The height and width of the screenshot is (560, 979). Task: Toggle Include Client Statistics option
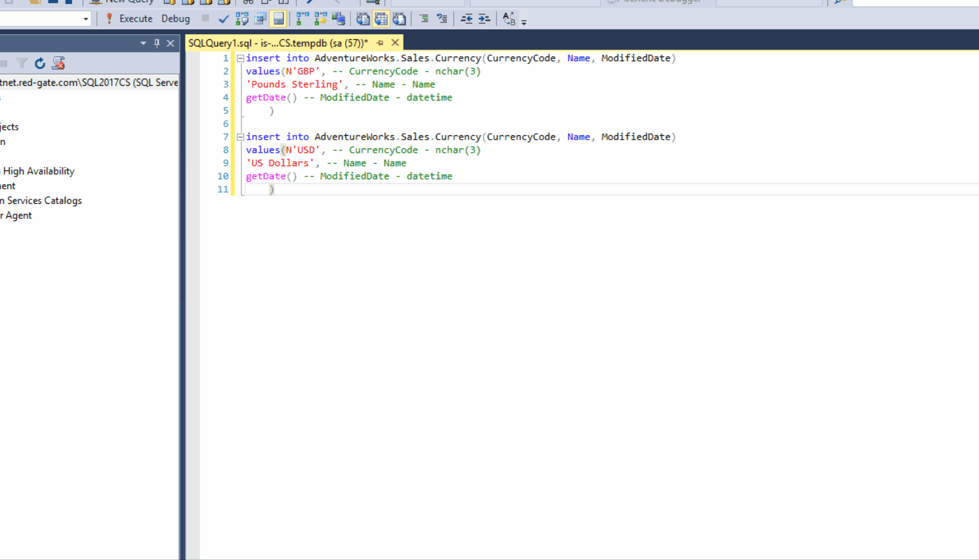339,19
